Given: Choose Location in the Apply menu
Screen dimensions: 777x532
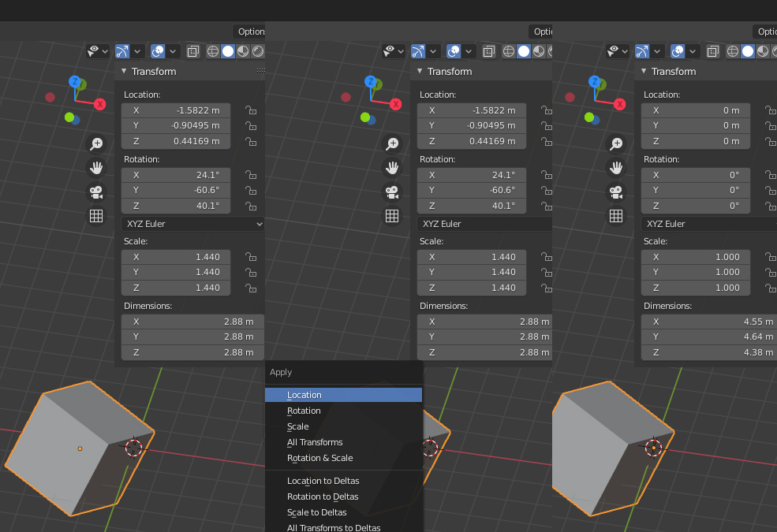Looking at the screenshot, I should tap(343, 395).
